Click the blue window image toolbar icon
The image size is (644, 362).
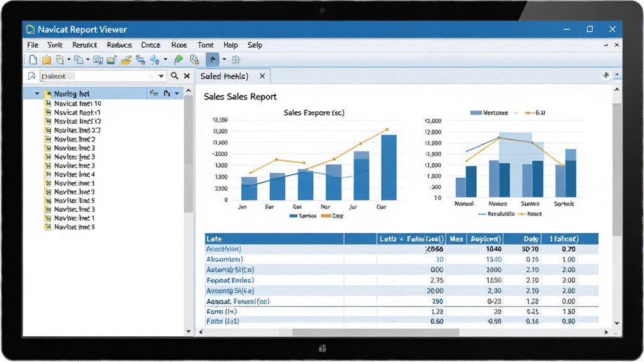[x=97, y=60]
